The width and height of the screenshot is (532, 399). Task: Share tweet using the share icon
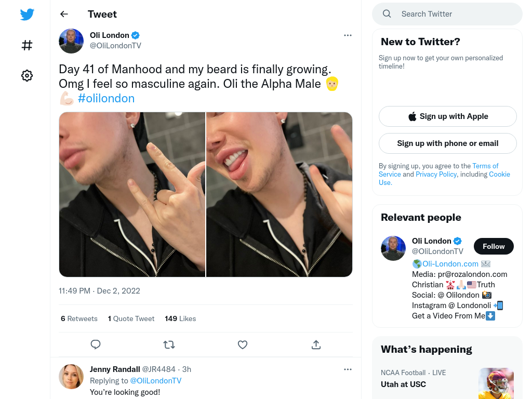(x=316, y=345)
